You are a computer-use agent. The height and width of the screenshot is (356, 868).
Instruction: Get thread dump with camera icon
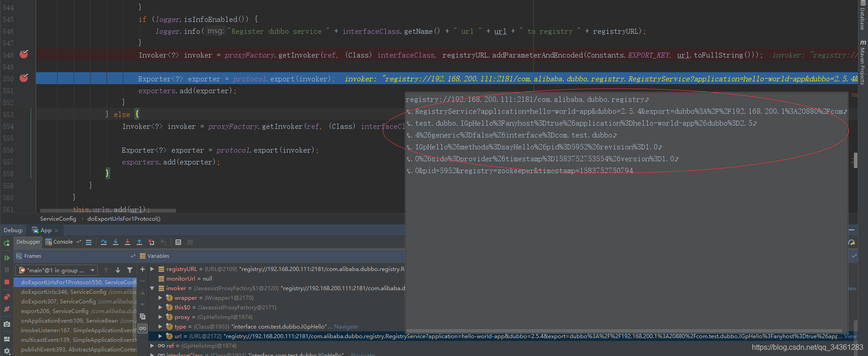[7, 324]
